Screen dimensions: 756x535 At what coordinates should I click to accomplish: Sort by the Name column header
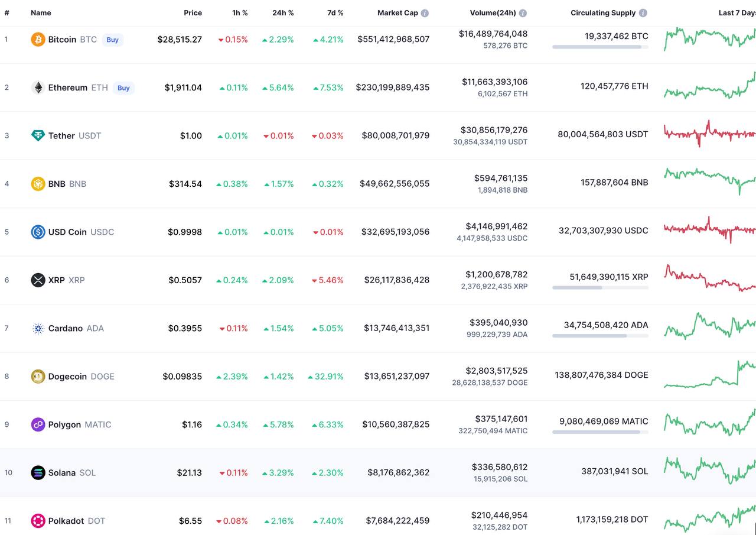click(41, 13)
